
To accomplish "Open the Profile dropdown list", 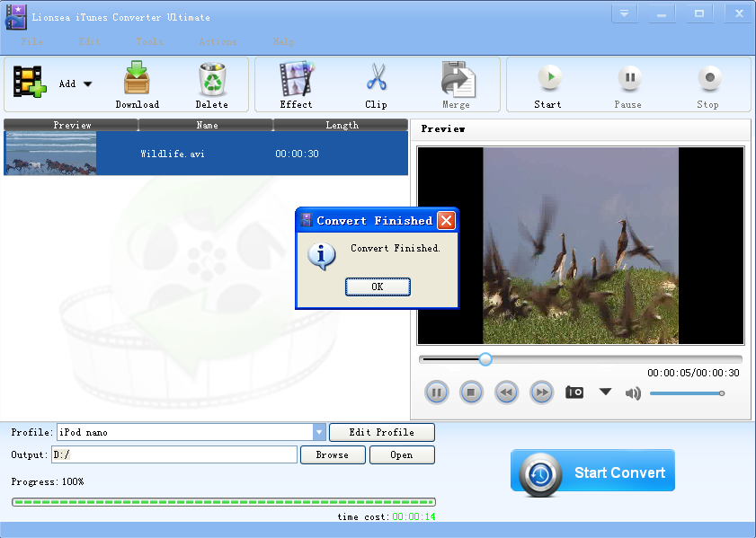I will point(319,432).
